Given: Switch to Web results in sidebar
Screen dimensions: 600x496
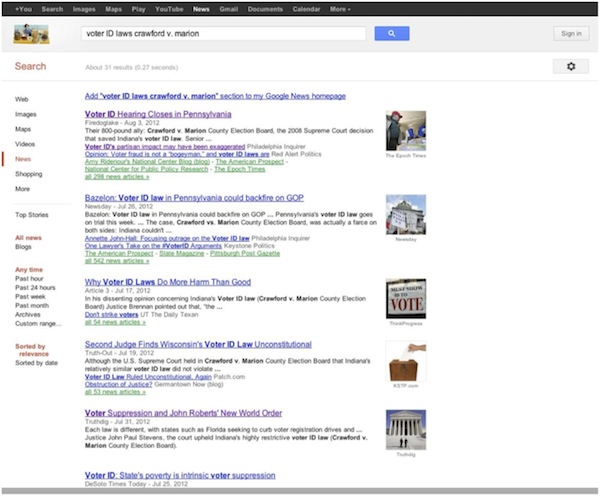Looking at the screenshot, I should [21, 99].
